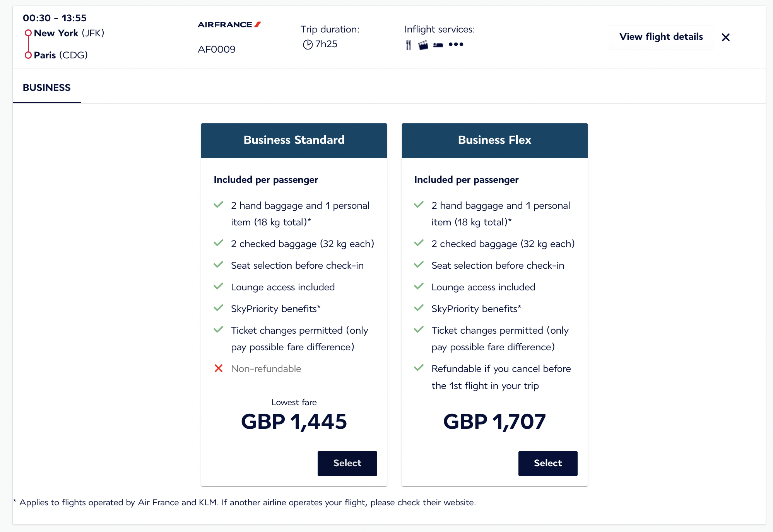Click the meal fork-and-knife inflight service icon
773x532 pixels.
coord(408,45)
